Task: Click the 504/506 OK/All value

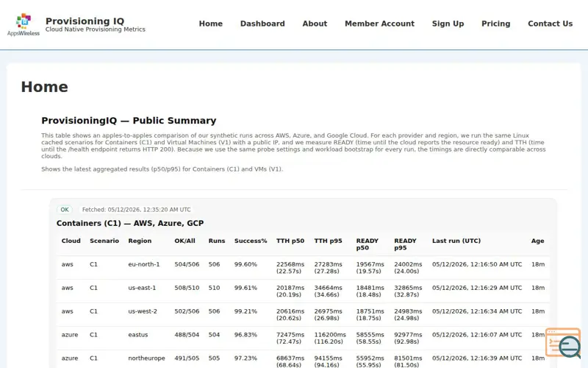Action: click(x=187, y=264)
